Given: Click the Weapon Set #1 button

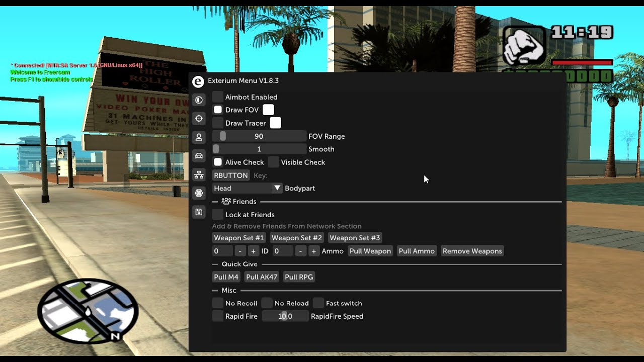Looking at the screenshot, I should [239, 237].
